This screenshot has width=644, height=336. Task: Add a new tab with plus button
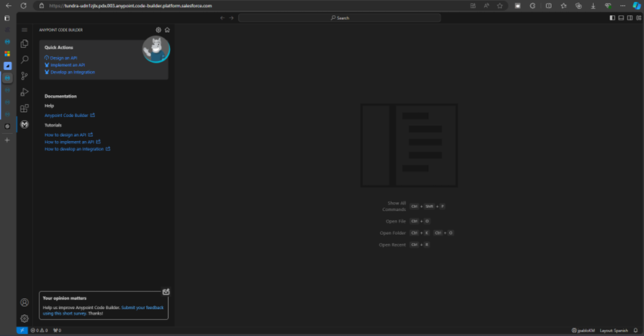click(x=7, y=140)
